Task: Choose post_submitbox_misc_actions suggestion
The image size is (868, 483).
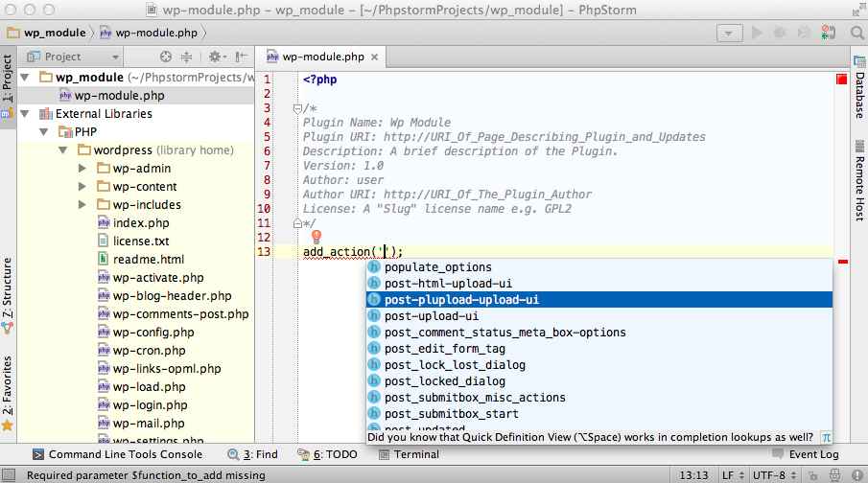Action: click(599, 398)
